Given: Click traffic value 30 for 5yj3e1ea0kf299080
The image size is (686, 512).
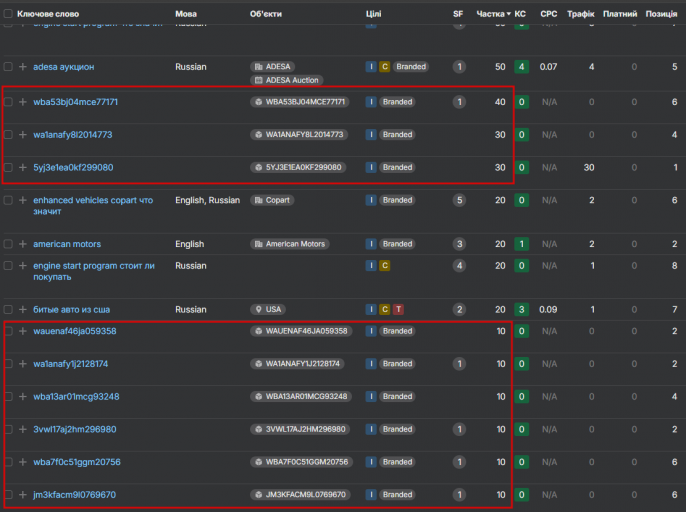Looking at the screenshot, I should pyautogui.click(x=589, y=167).
